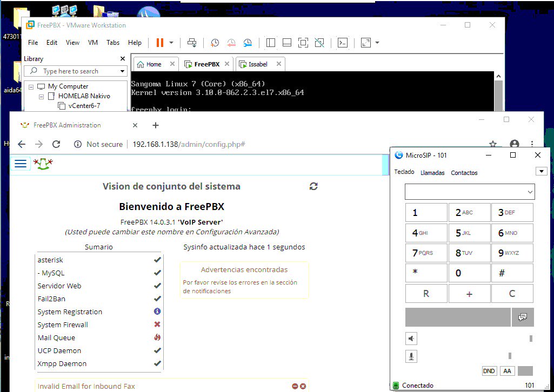Open the browser profile account icon
Screen dimensions: 554x392
[515, 144]
